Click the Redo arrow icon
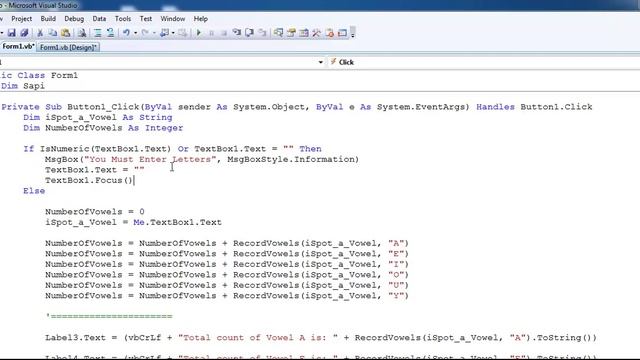 [x=145, y=33]
